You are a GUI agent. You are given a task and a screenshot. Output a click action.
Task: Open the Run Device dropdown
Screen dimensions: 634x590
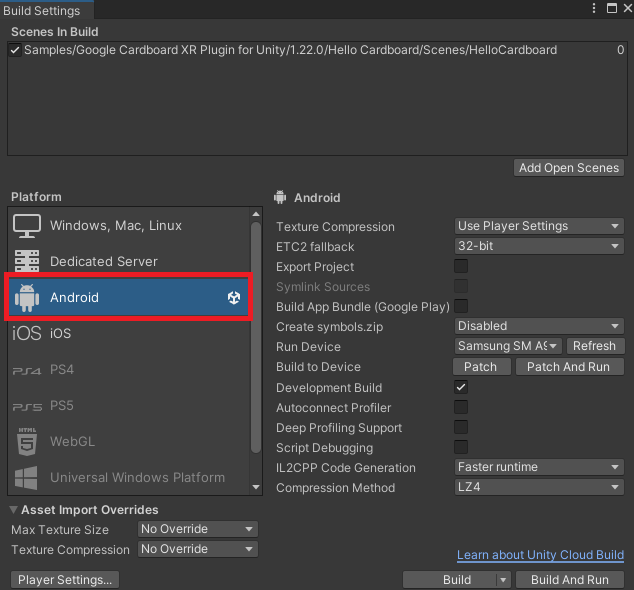pyautogui.click(x=508, y=346)
